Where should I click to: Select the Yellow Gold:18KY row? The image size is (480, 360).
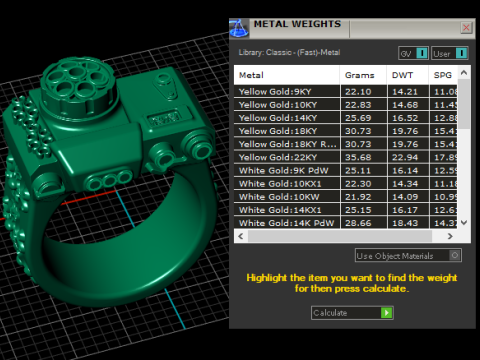346,131
